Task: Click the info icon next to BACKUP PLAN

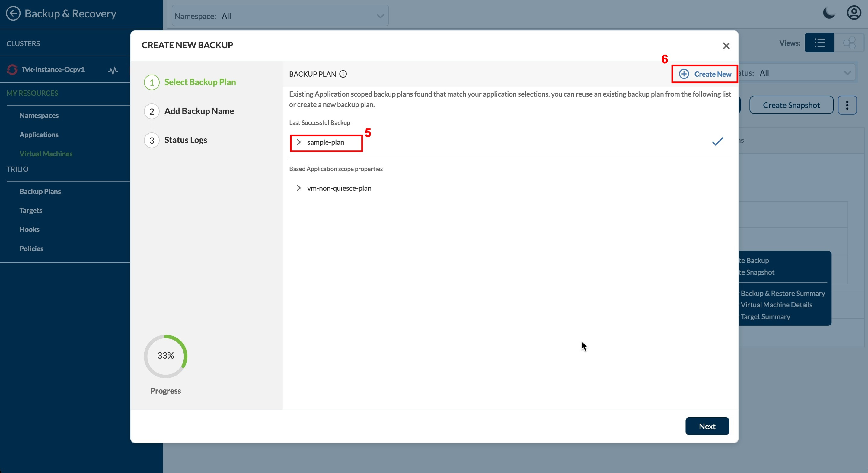Action: point(343,74)
